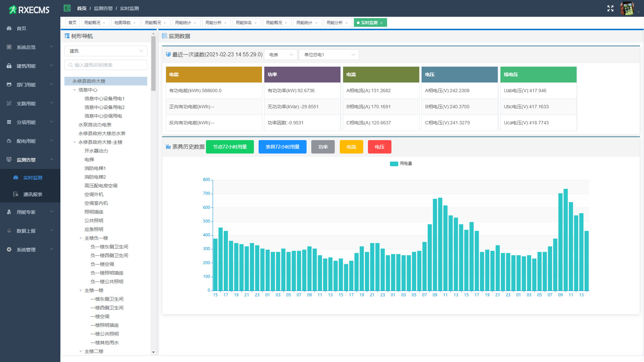
Task: Click the red 电压 button
Action: tap(379, 147)
